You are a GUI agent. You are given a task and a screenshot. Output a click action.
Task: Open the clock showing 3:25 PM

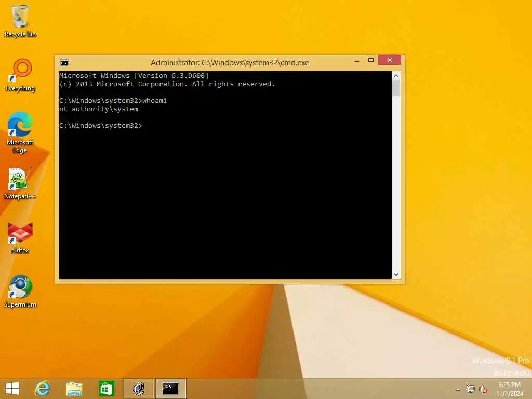pyautogui.click(x=510, y=389)
